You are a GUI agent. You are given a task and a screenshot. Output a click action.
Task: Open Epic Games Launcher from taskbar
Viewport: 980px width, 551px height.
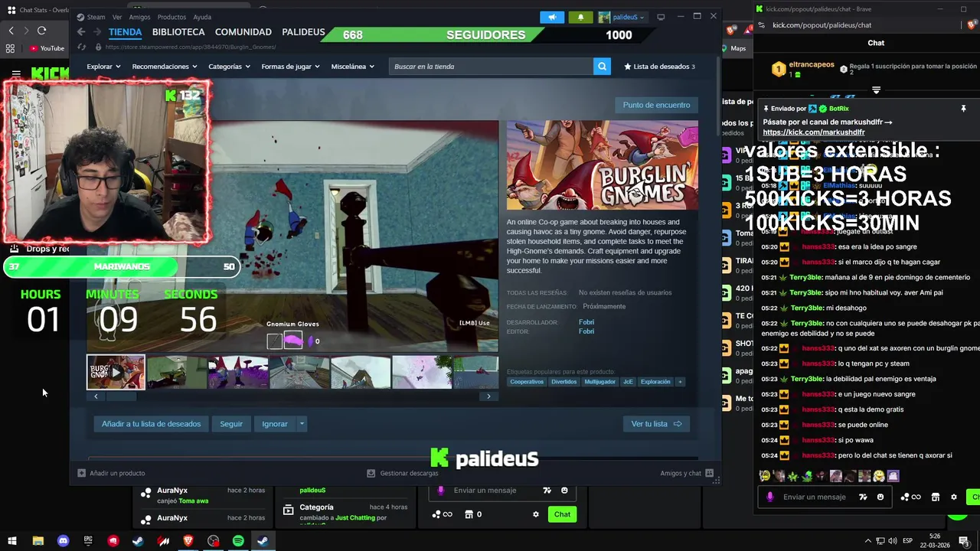point(88,541)
